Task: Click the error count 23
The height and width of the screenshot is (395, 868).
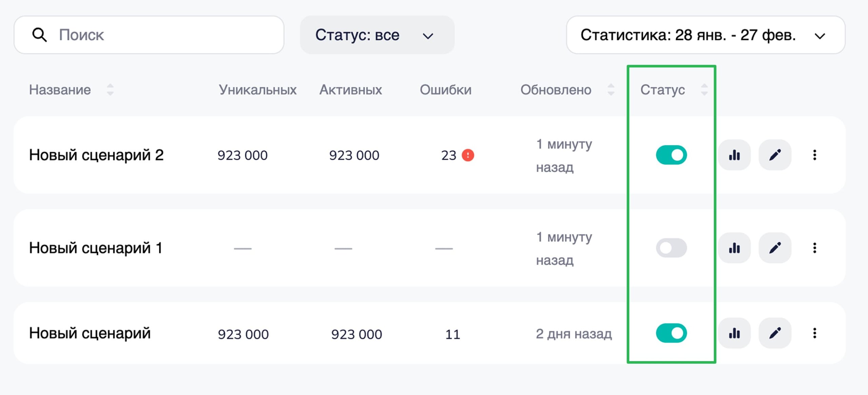Action: point(449,155)
